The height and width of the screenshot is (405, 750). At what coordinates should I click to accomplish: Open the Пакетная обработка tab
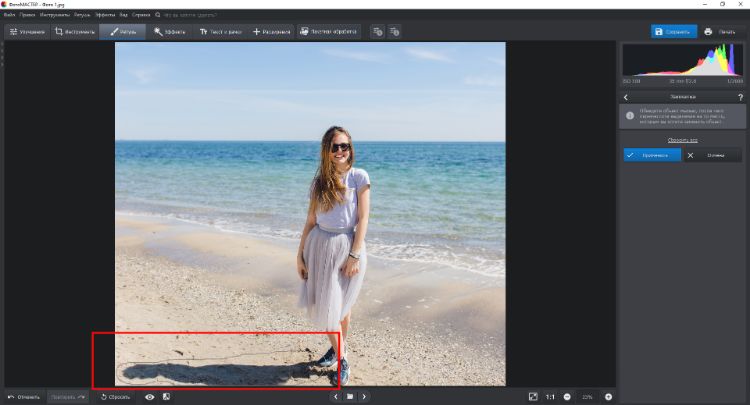point(328,32)
